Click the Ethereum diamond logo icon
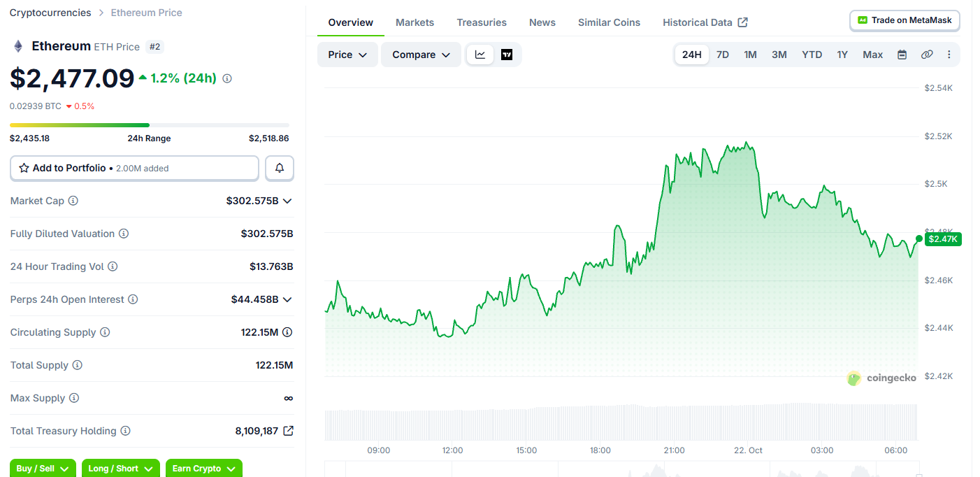The height and width of the screenshot is (477, 980). coord(18,46)
